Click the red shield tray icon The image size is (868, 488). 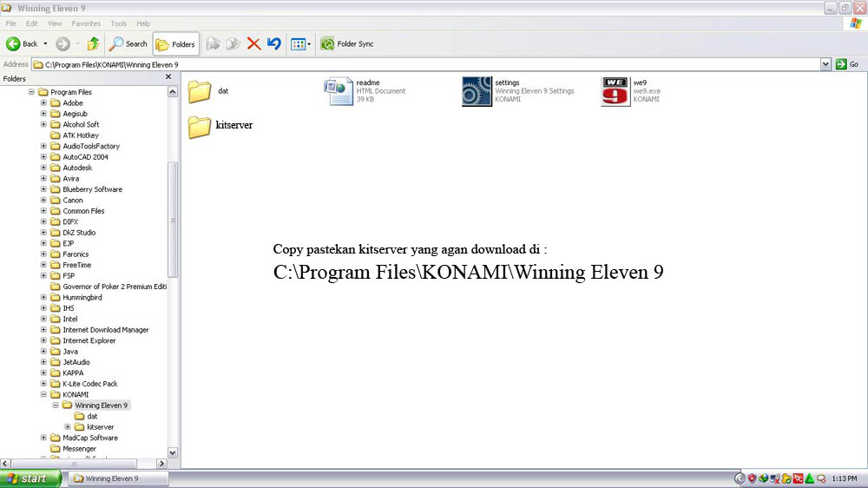(x=751, y=478)
